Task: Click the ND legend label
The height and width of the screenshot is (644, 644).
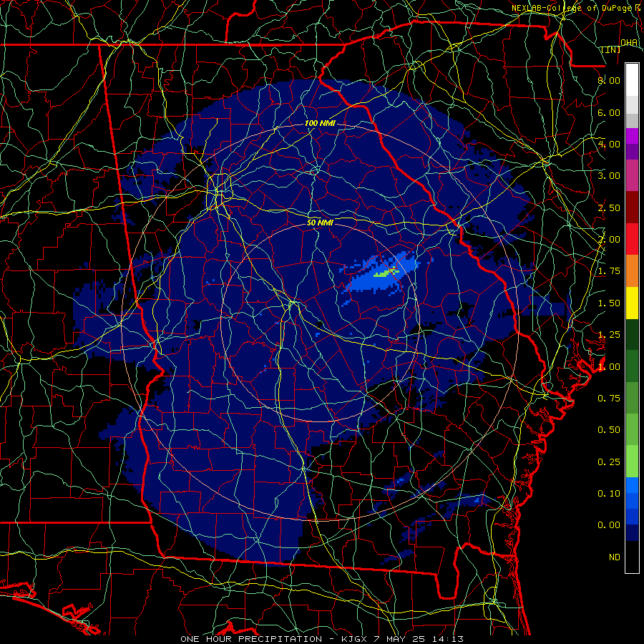Action: 615,557
